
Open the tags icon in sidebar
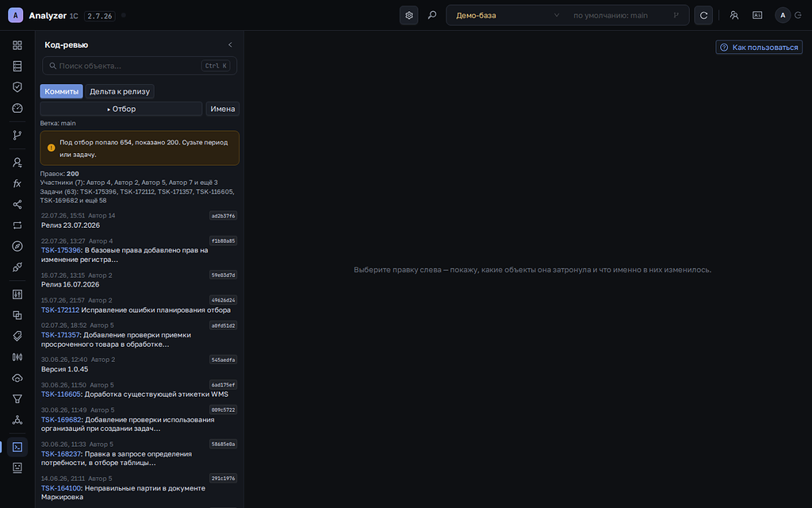click(17, 336)
